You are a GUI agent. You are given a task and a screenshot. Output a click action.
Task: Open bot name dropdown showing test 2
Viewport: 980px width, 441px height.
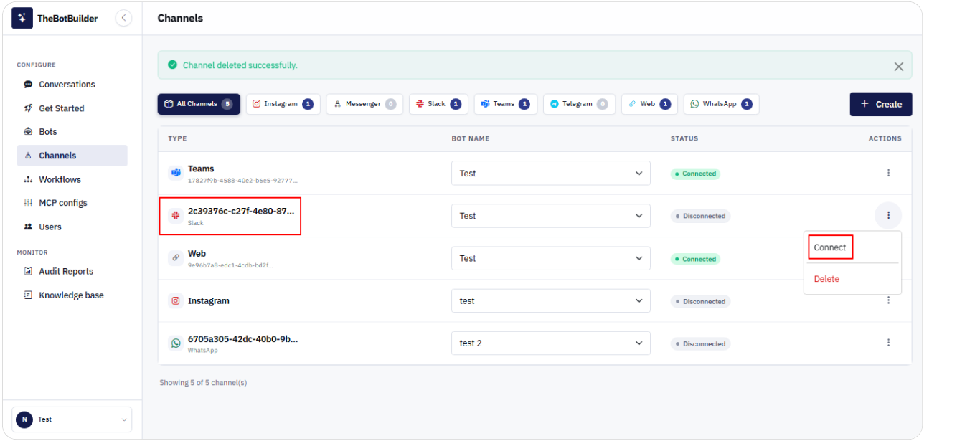(551, 343)
